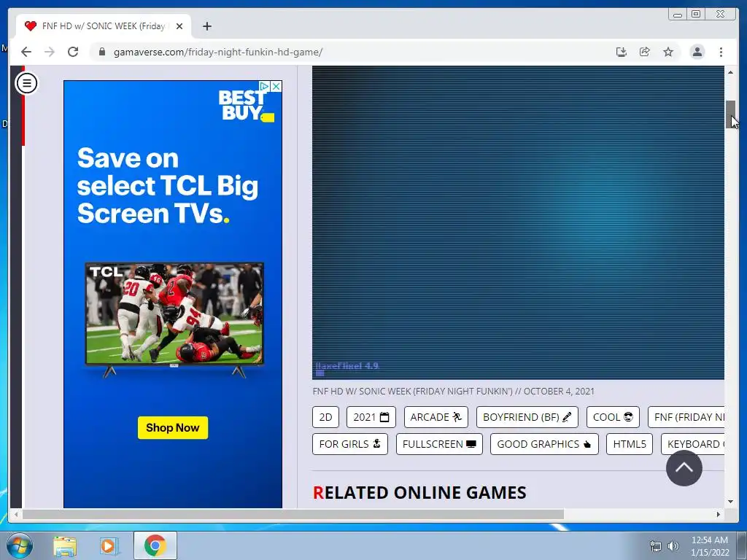Open the 2D tag

[x=325, y=417]
